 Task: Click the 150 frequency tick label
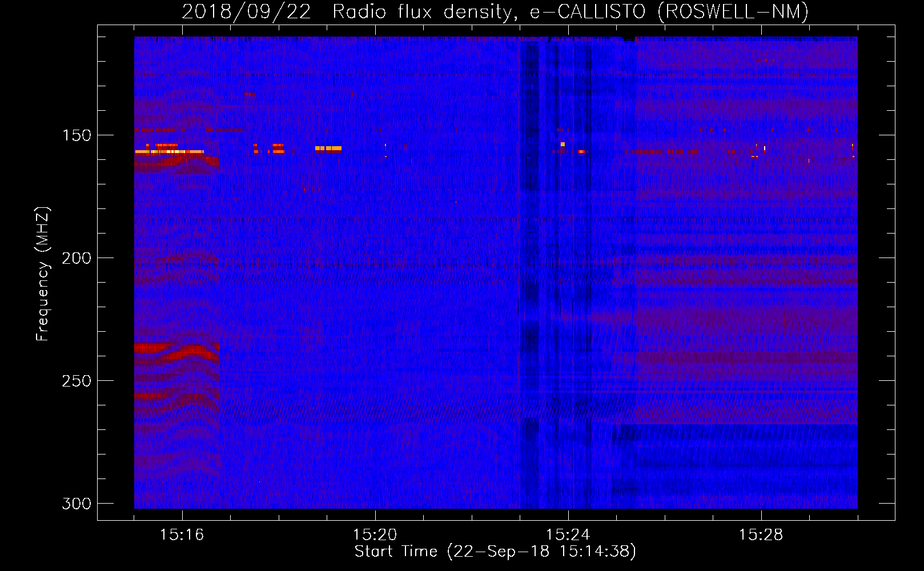pos(77,135)
